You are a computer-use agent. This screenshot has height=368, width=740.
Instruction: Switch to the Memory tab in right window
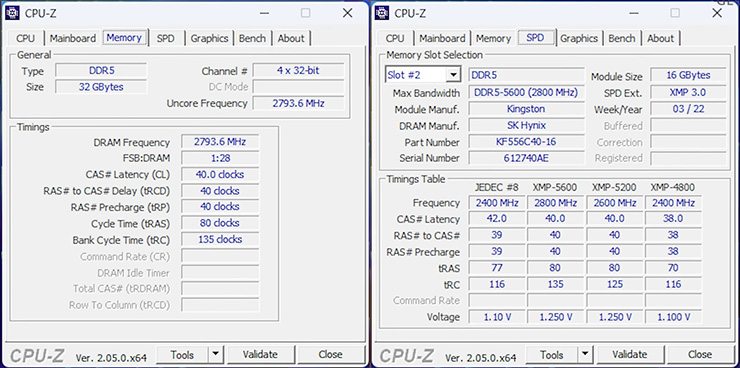(493, 38)
